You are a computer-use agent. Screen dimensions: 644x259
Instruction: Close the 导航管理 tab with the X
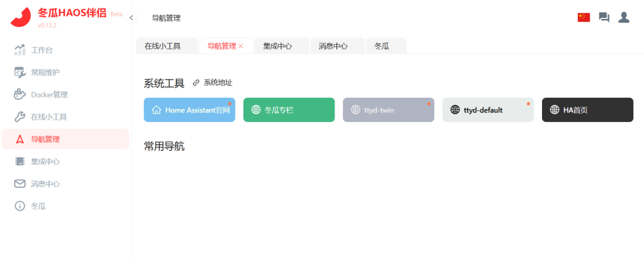(x=241, y=46)
